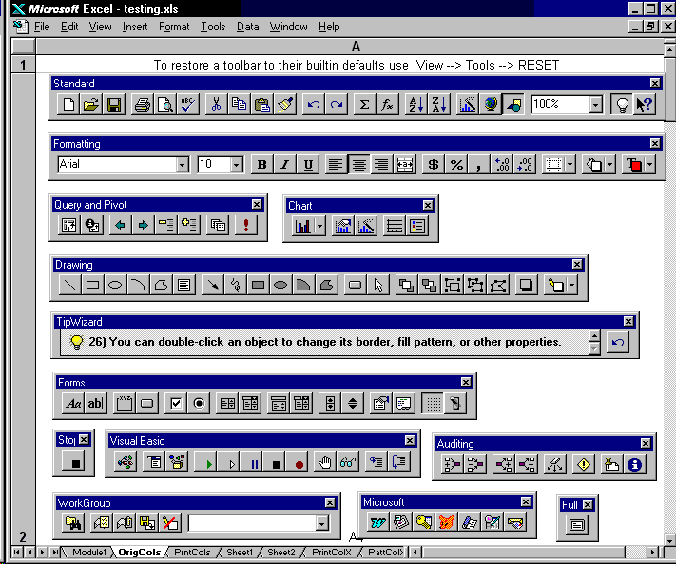Click the row 1 header
Viewport: 676px width, 564px height.
pos(23,65)
